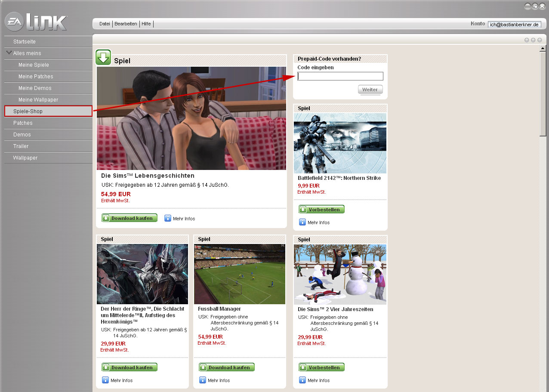
Task: Collapse the Alles meins section arrow
Action: [x=9, y=53]
